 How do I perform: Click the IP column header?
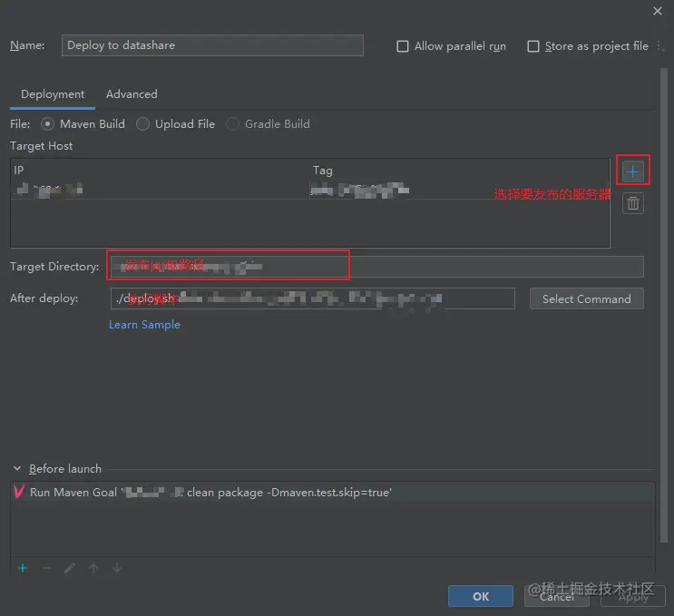[x=18, y=171]
